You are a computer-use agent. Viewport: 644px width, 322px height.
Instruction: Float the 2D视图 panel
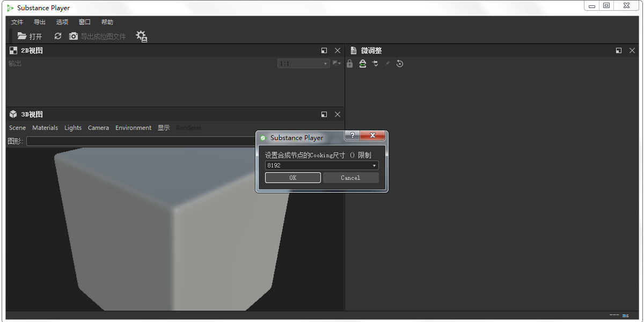tap(324, 50)
